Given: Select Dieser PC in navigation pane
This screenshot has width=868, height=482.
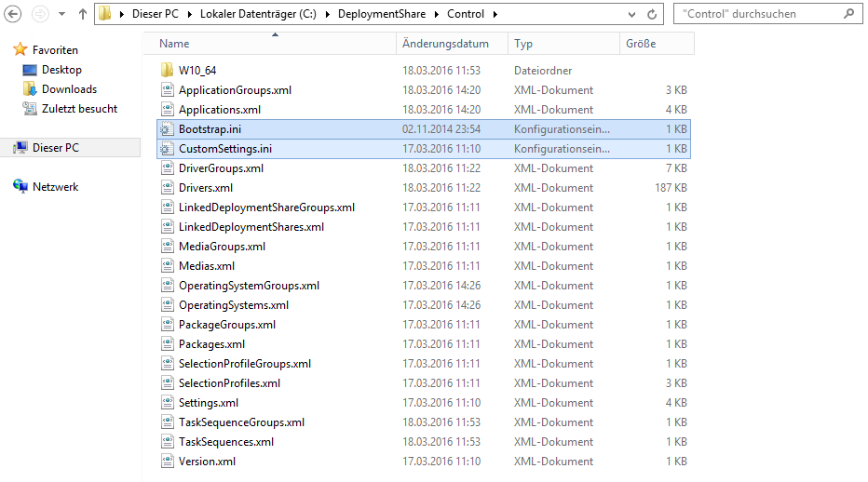Looking at the screenshot, I should (x=55, y=148).
